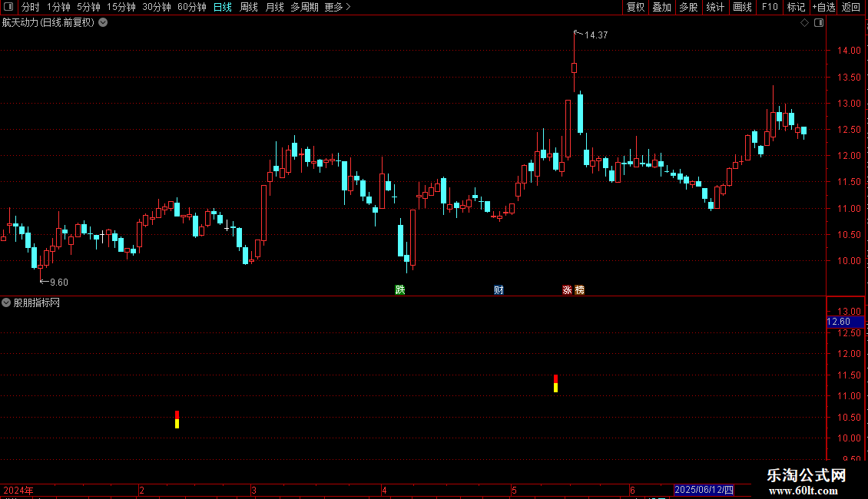
Task: Click the 股朋指标网 indicator name
Action: click(x=37, y=302)
